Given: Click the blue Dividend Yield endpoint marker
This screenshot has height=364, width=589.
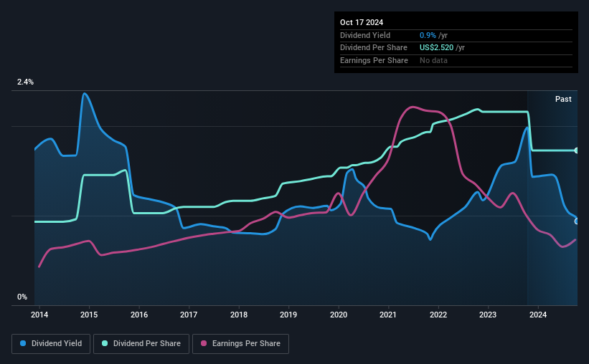Looking at the screenshot, I should point(577,221).
